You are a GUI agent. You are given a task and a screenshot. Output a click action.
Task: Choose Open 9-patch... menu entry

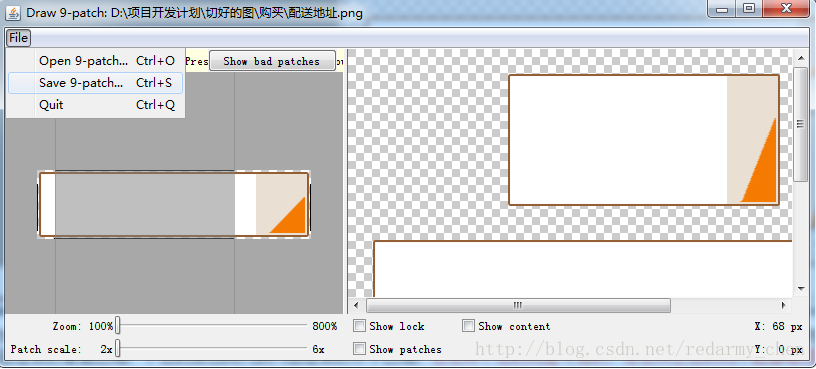96,61
